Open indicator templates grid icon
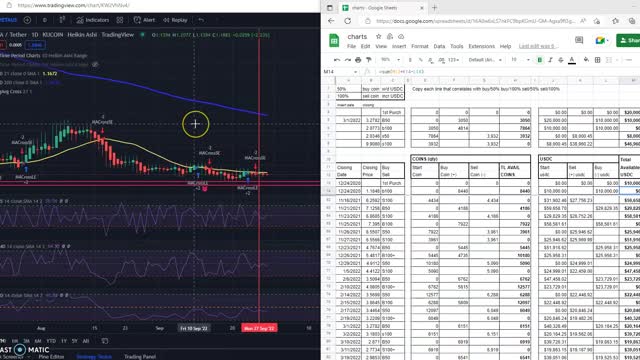 point(120,20)
